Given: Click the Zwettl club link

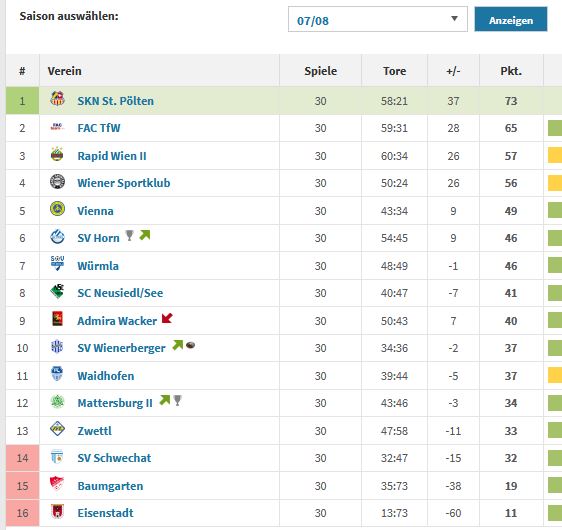Looking at the screenshot, I should coord(95,431).
